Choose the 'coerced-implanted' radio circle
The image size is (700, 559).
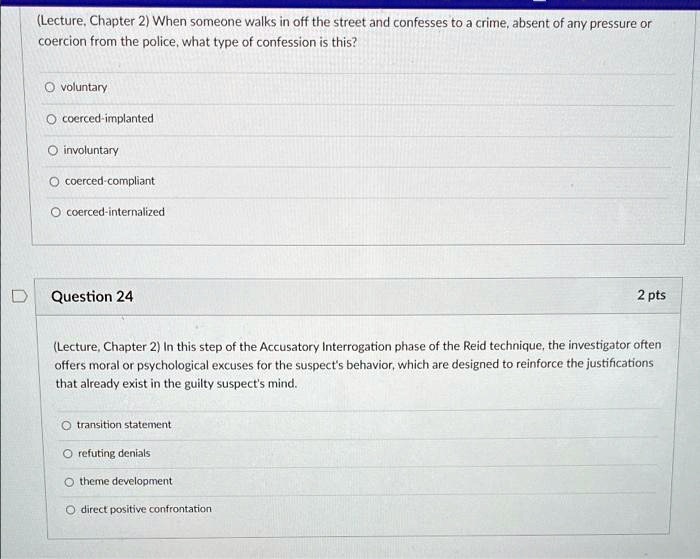(x=51, y=118)
